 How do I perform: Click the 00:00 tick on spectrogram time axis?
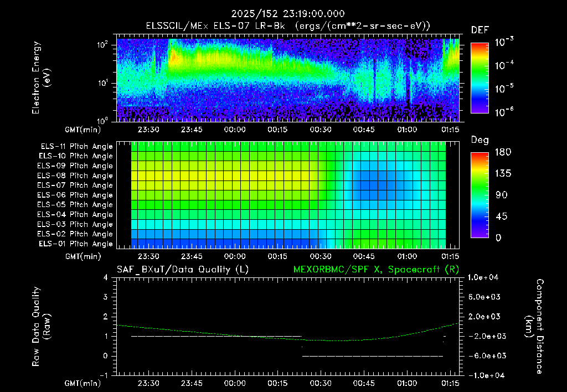point(235,130)
